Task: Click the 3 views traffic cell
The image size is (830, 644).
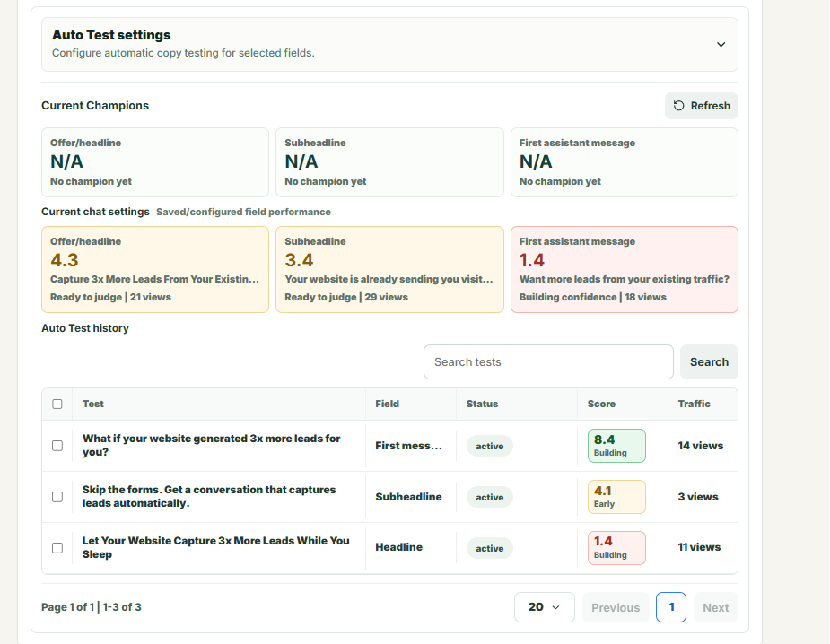Action: [x=698, y=497]
